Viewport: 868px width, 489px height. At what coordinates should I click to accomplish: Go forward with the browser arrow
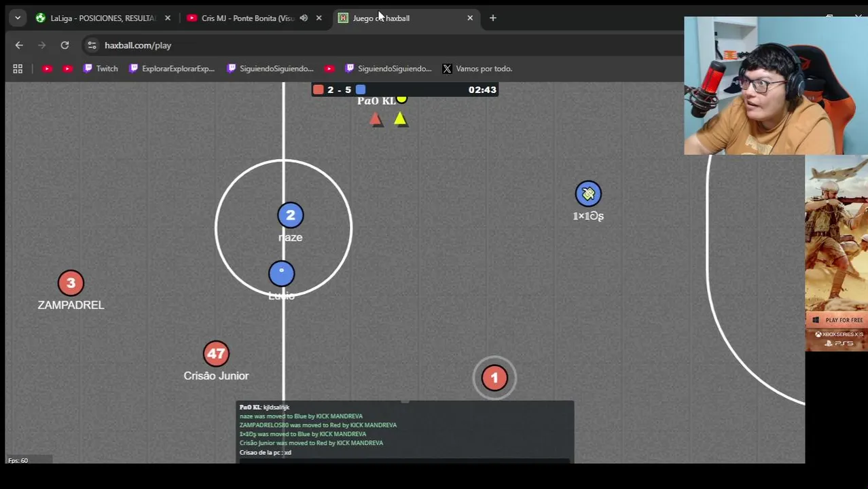pyautogui.click(x=42, y=46)
